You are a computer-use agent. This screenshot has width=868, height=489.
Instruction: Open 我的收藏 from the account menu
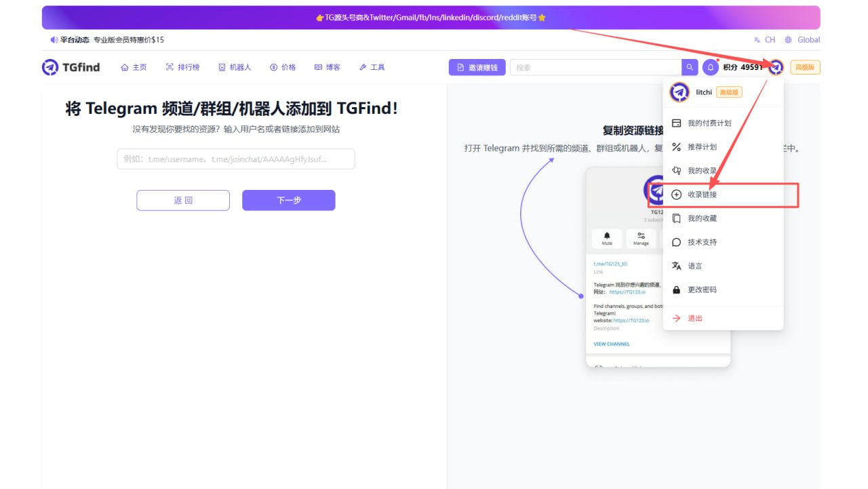tap(723, 218)
